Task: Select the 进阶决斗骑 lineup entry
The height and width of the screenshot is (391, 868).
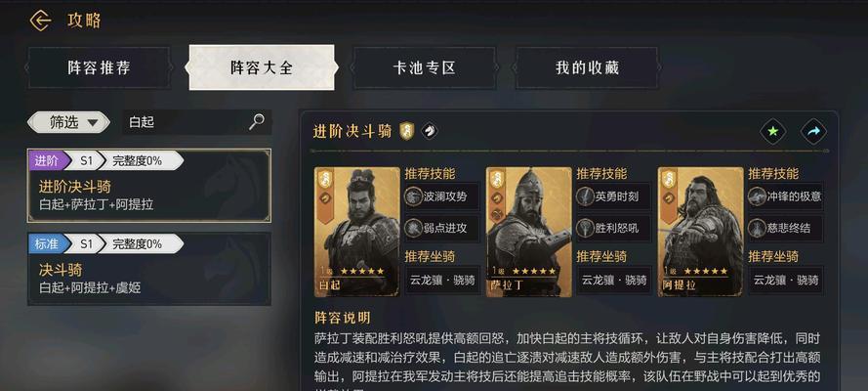Action: point(149,186)
